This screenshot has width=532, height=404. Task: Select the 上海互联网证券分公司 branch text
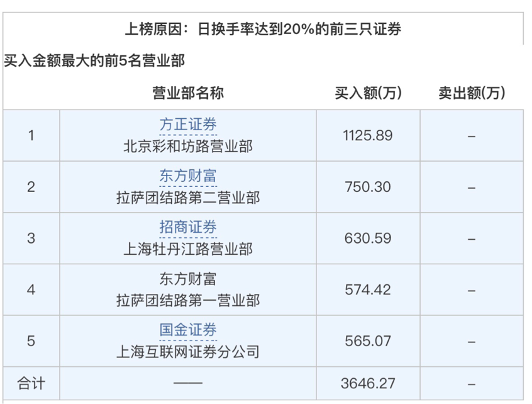[x=188, y=352]
